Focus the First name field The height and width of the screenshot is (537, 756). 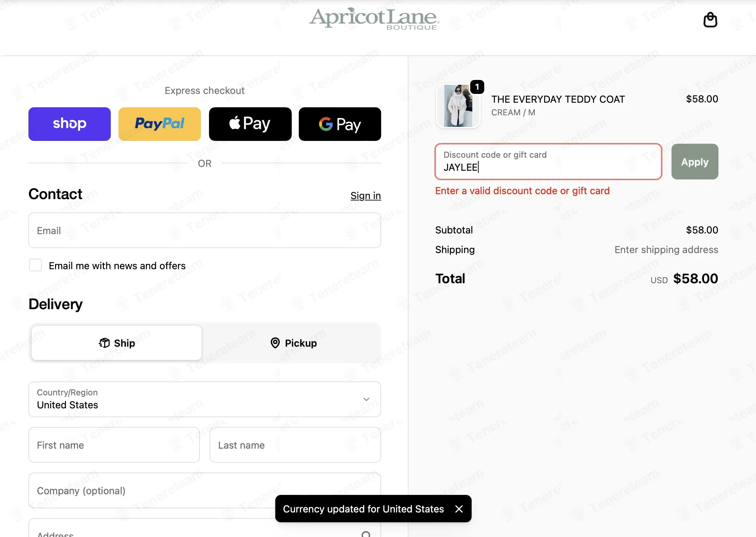tap(114, 445)
